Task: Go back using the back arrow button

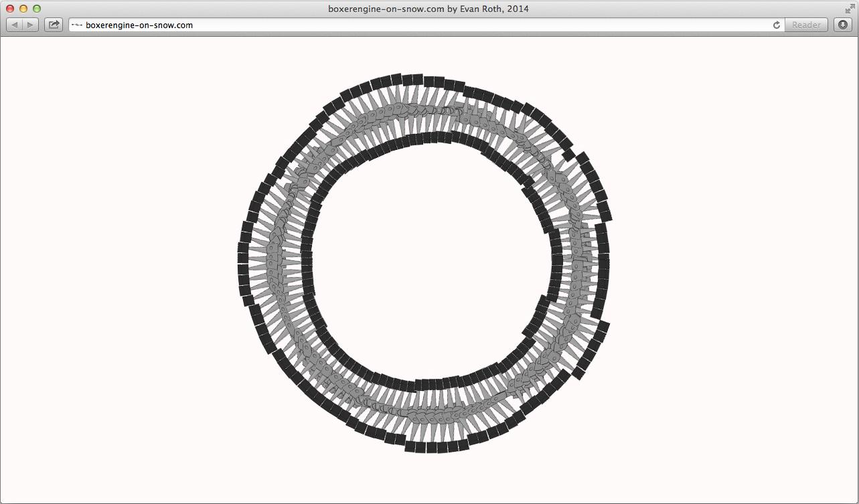Action: point(15,25)
